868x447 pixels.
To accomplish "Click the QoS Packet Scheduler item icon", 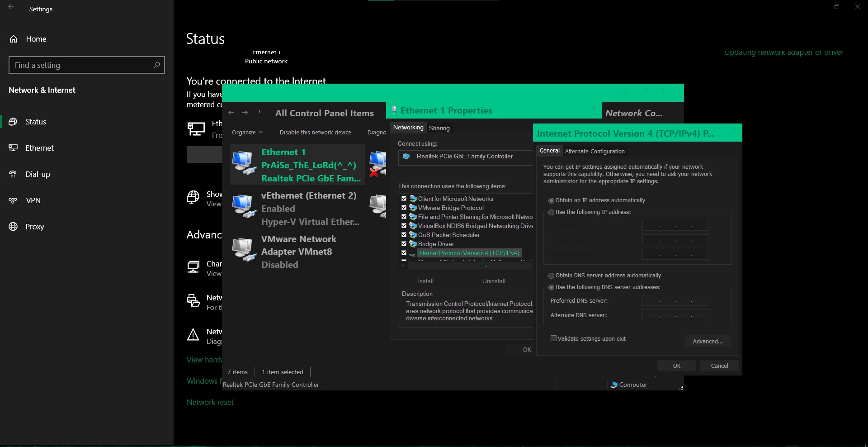I will click(413, 235).
